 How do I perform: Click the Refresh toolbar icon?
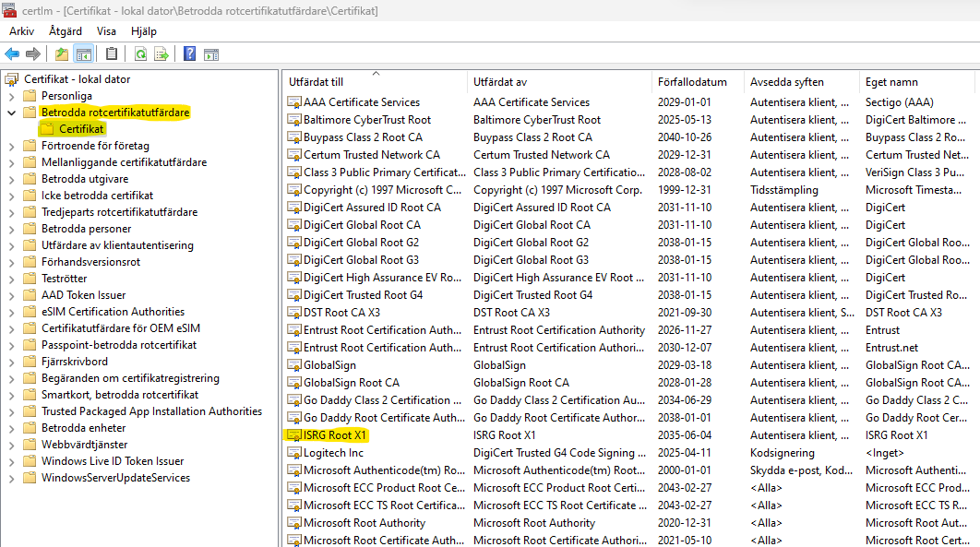[140, 54]
